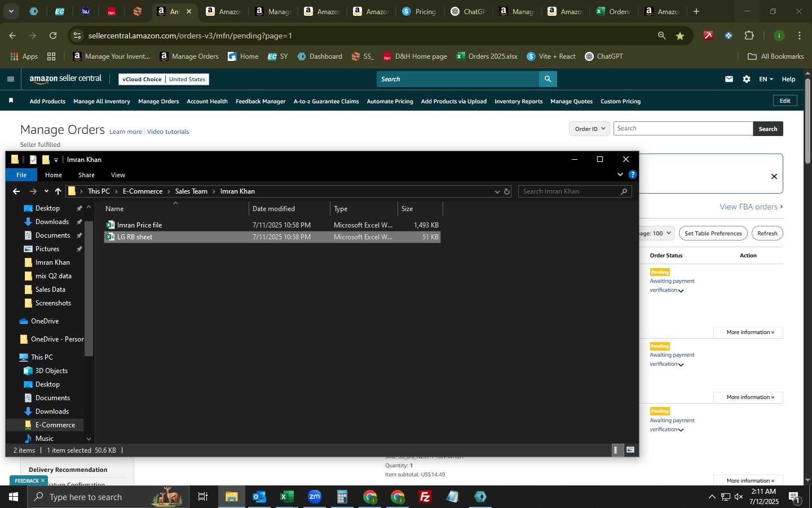Screen dimensions: 812x508
Task: Switch to the View ribbon tab
Action: 118,175
